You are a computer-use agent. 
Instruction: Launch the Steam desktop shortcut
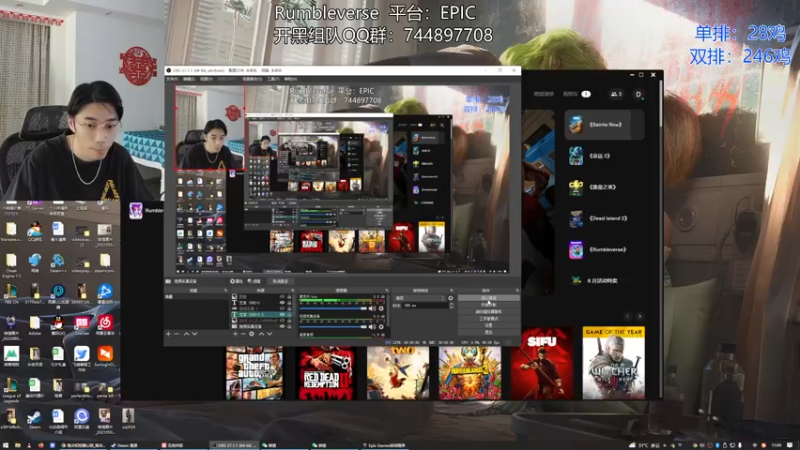tap(34, 417)
